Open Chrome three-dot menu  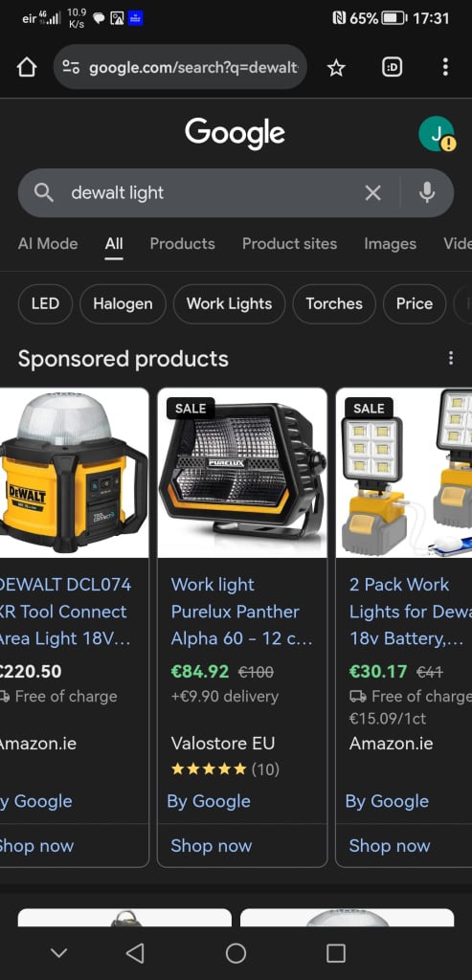tap(445, 68)
